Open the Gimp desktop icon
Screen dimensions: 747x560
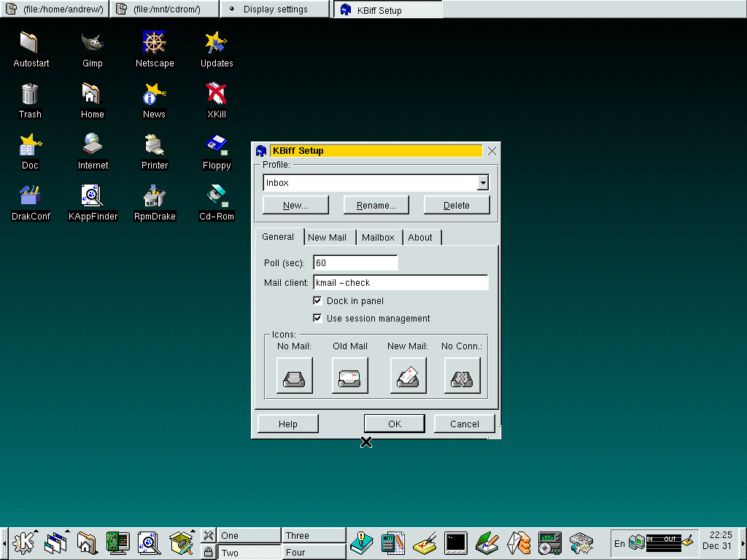(x=93, y=44)
